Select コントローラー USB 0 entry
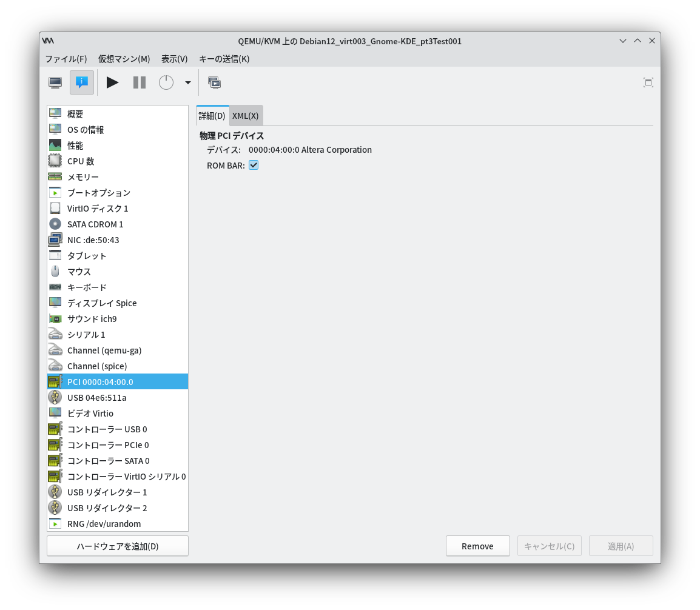 coord(118,429)
